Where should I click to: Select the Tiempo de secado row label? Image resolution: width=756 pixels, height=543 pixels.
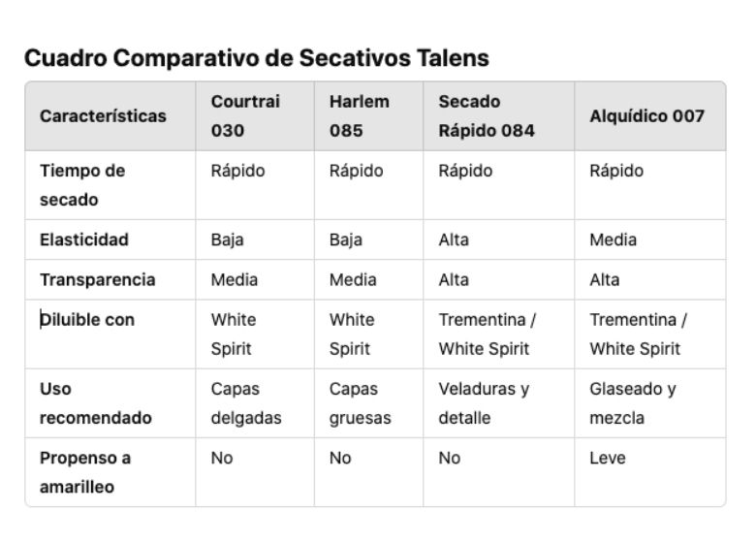coord(82,185)
